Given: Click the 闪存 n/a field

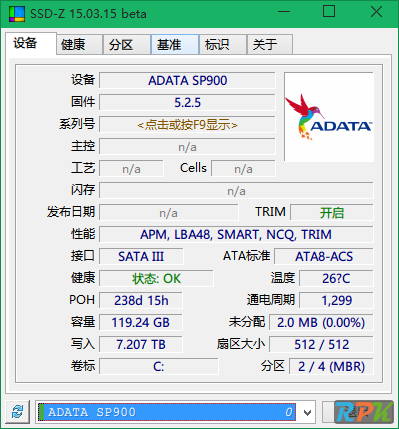Looking at the screenshot, I should click(x=236, y=191).
